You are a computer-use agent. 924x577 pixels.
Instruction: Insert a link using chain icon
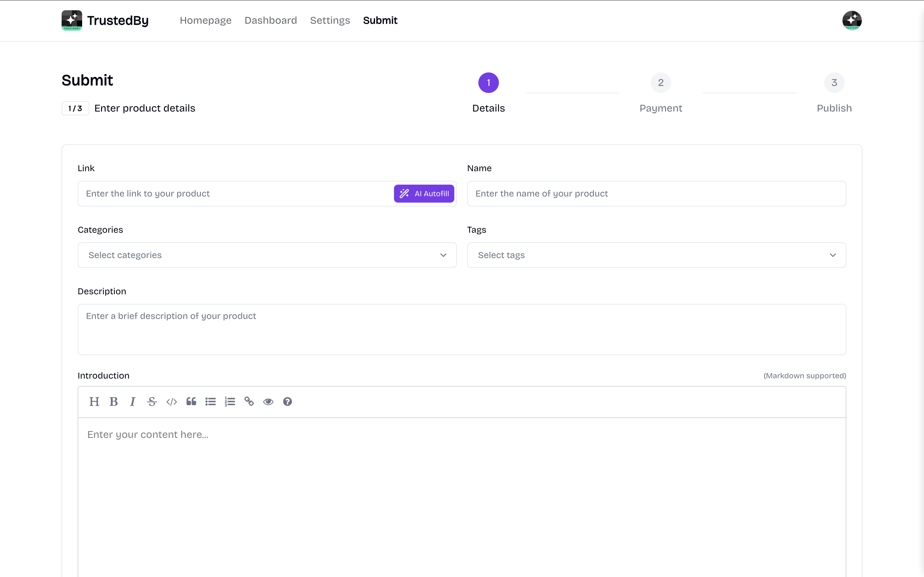pos(249,401)
